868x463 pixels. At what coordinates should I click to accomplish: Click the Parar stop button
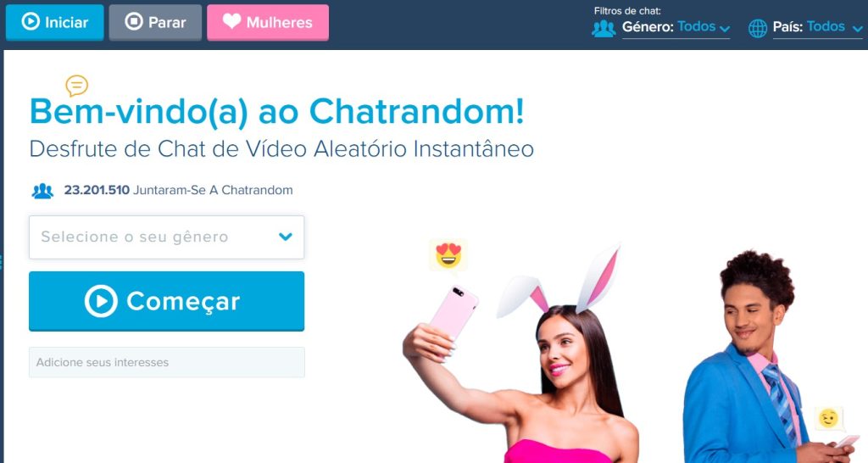pos(156,22)
